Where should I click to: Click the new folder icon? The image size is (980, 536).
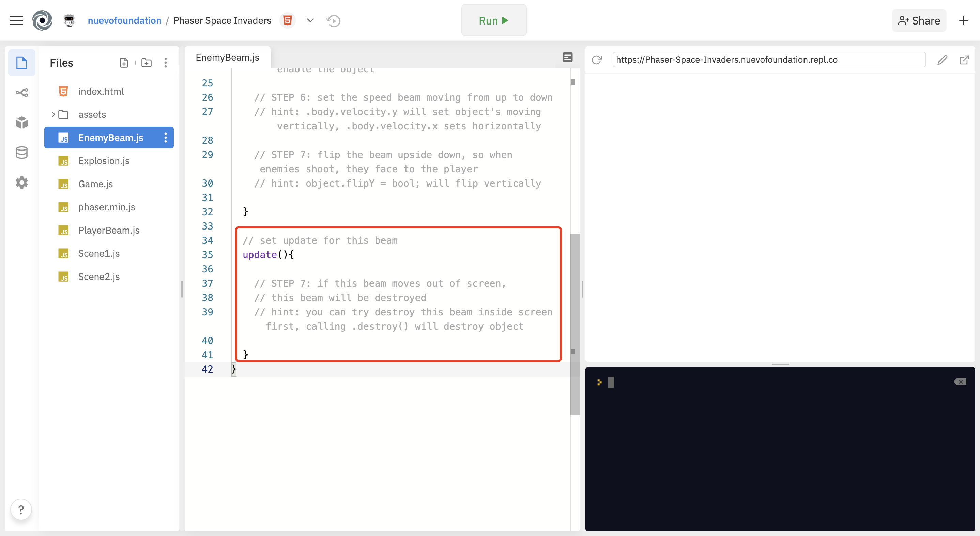point(147,63)
